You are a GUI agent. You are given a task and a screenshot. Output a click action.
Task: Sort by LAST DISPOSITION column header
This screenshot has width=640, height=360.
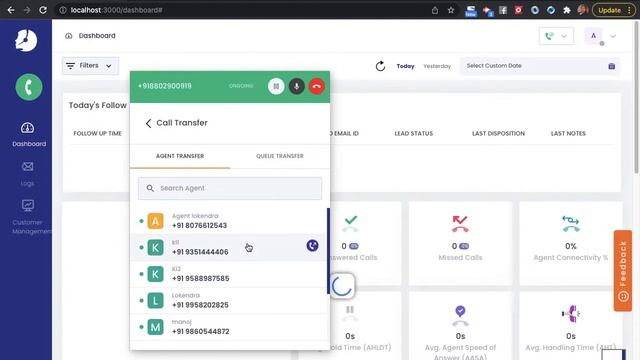[498, 133]
